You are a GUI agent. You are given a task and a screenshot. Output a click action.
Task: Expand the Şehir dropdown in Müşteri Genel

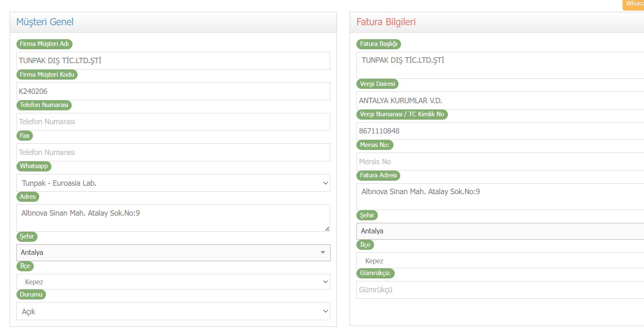click(x=173, y=253)
